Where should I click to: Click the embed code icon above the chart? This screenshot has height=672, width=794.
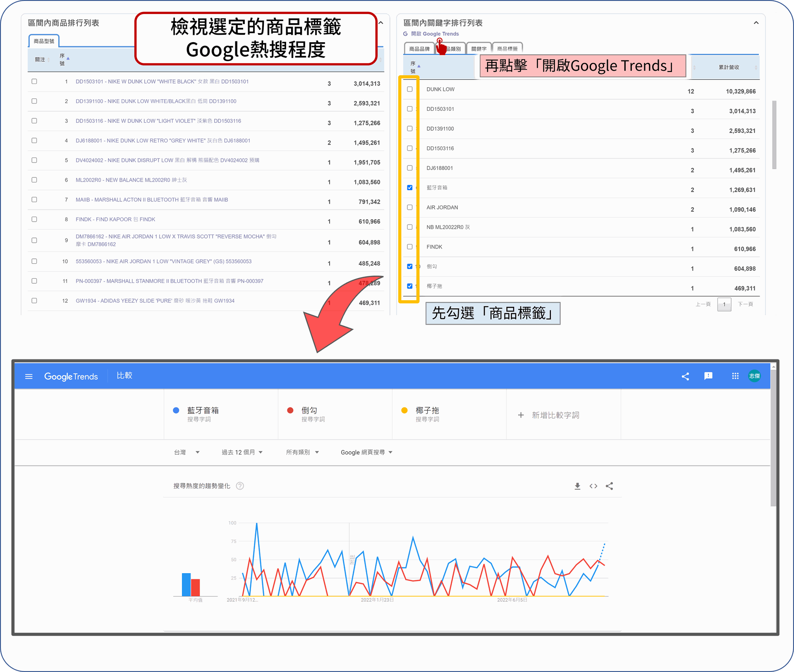coord(593,486)
